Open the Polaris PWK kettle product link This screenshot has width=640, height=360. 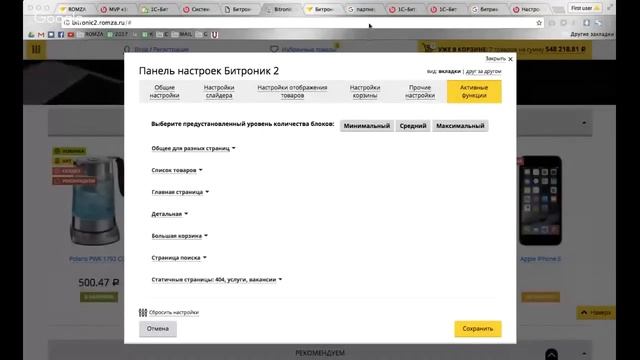96,259
